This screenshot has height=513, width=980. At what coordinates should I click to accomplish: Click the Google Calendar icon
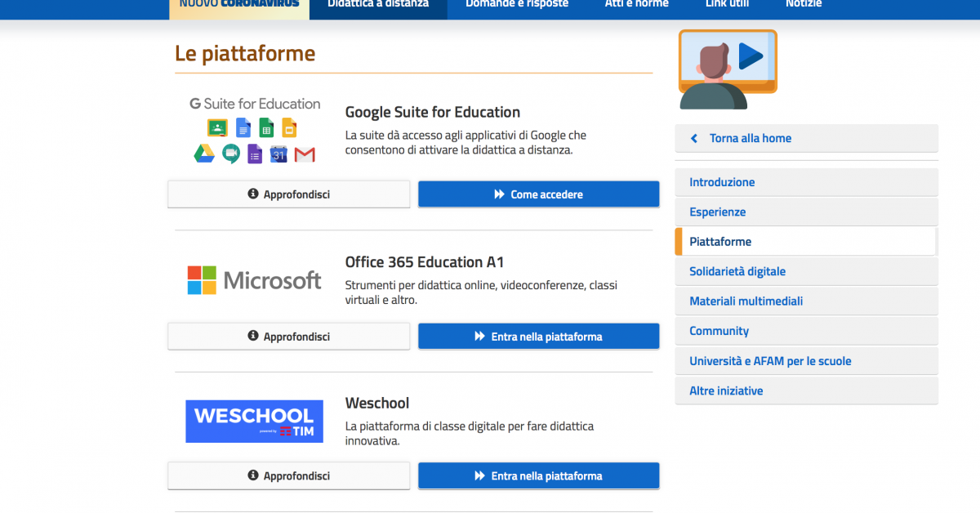click(278, 154)
